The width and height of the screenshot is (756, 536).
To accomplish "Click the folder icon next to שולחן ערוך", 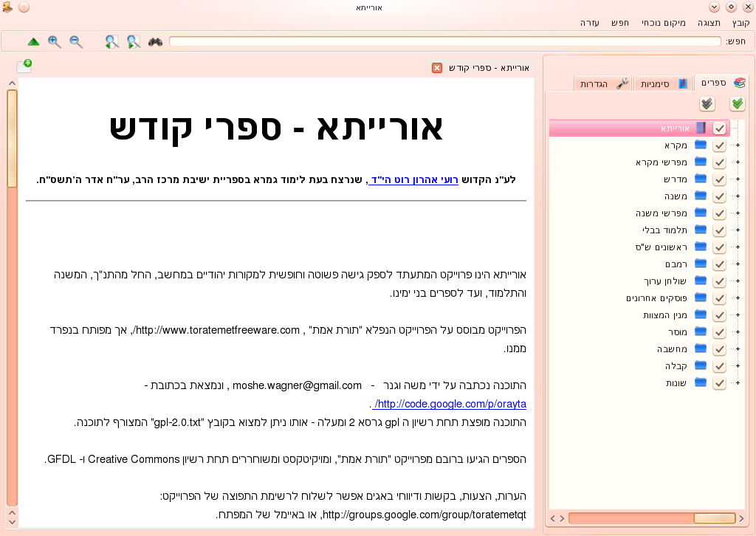I will point(701,281).
